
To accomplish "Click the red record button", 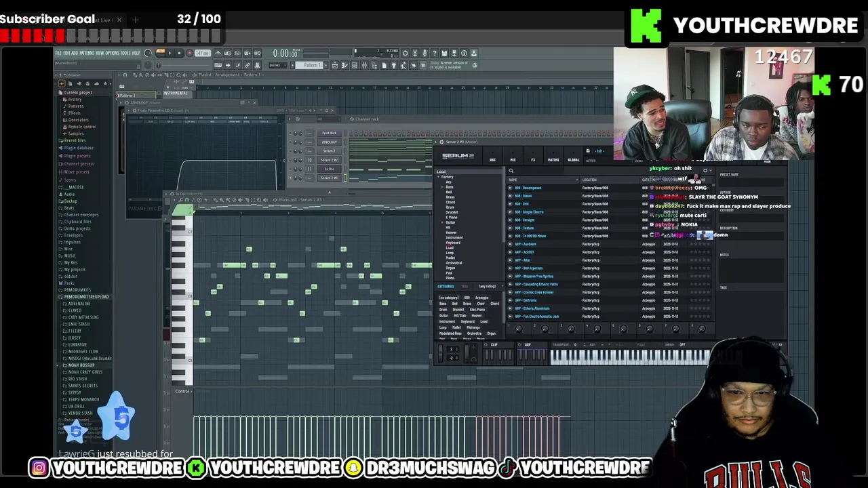I will [x=189, y=53].
